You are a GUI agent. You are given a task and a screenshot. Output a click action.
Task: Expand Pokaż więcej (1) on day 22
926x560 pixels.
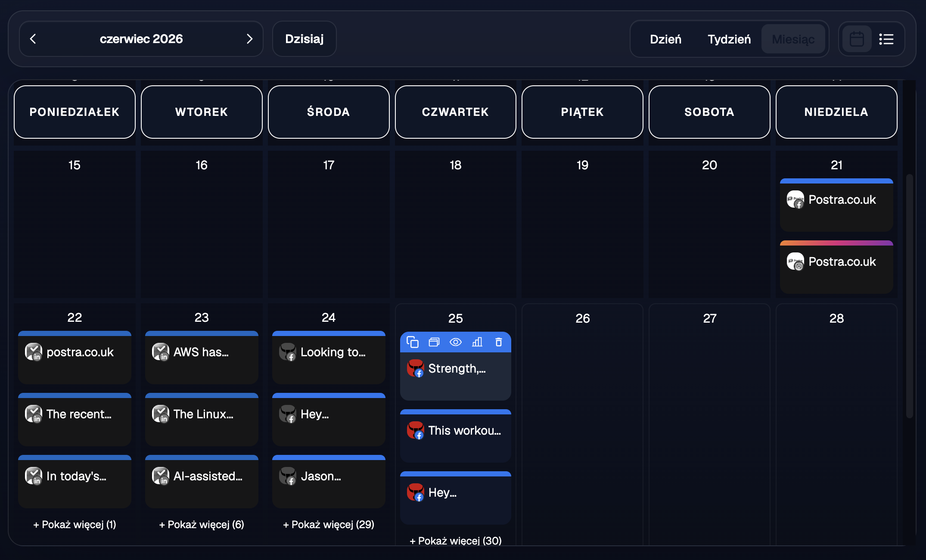click(75, 524)
